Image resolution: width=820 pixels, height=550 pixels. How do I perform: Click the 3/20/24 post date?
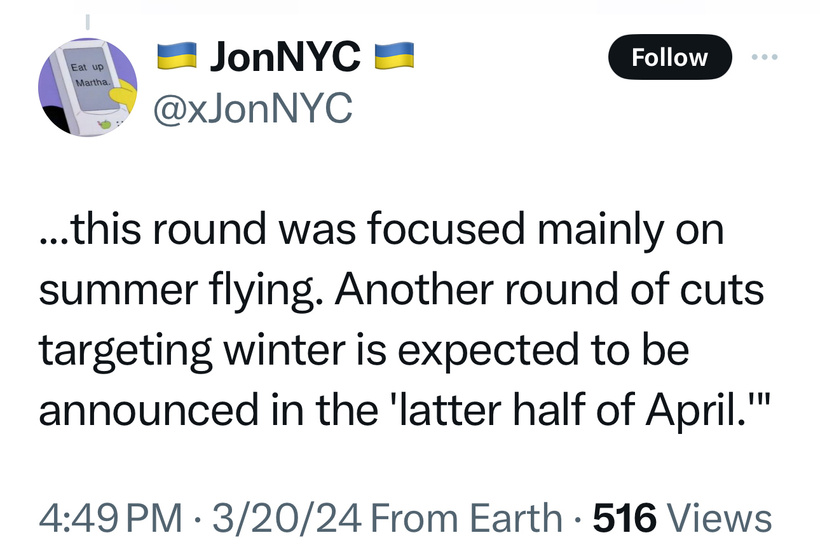[x=286, y=518]
